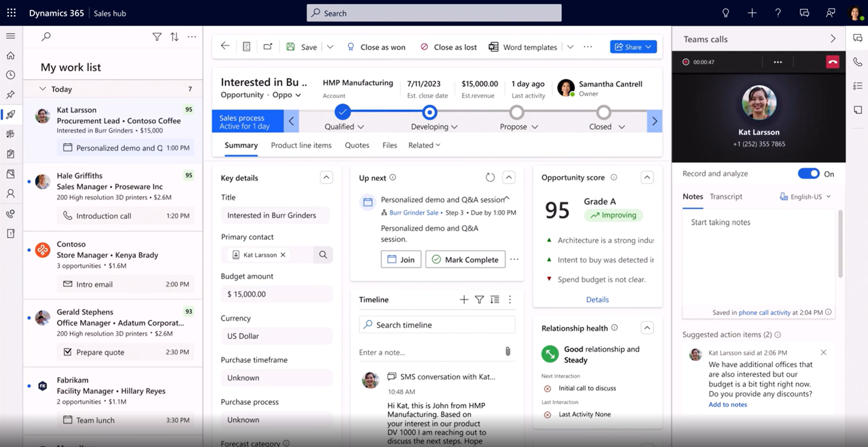Click the work list search magnifier icon
This screenshot has width=868, height=447.
tap(46, 37)
